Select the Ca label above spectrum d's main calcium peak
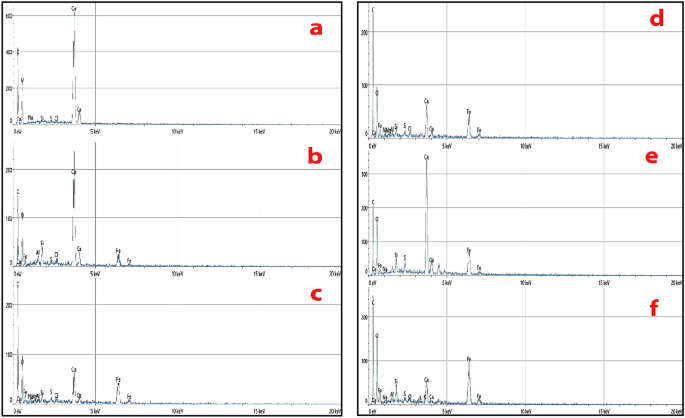The width and height of the screenshot is (685, 418). [426, 101]
